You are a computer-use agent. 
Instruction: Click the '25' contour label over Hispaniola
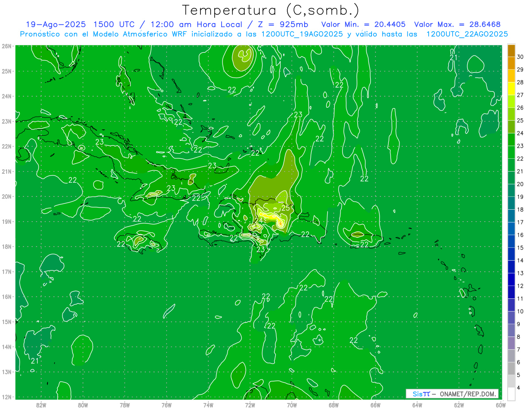286,207
